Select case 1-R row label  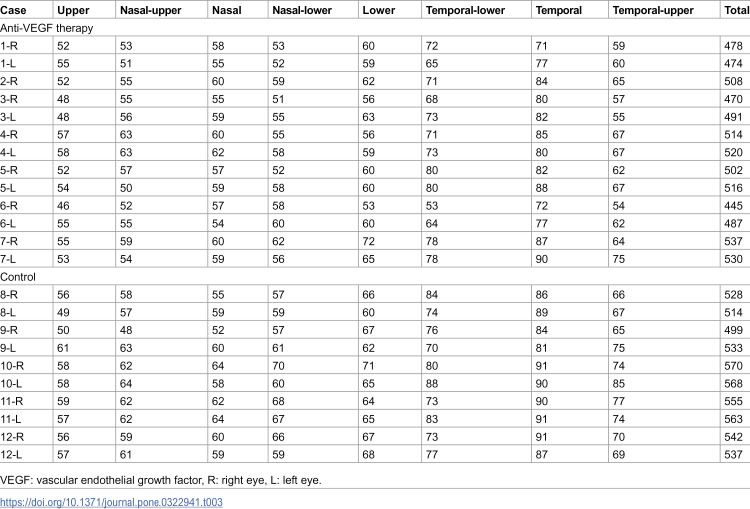coord(9,46)
